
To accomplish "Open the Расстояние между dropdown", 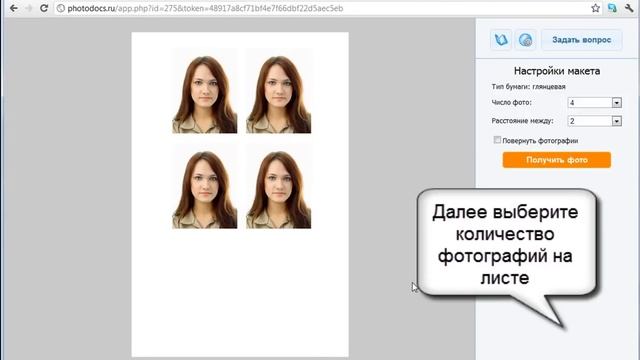I will (595, 121).
